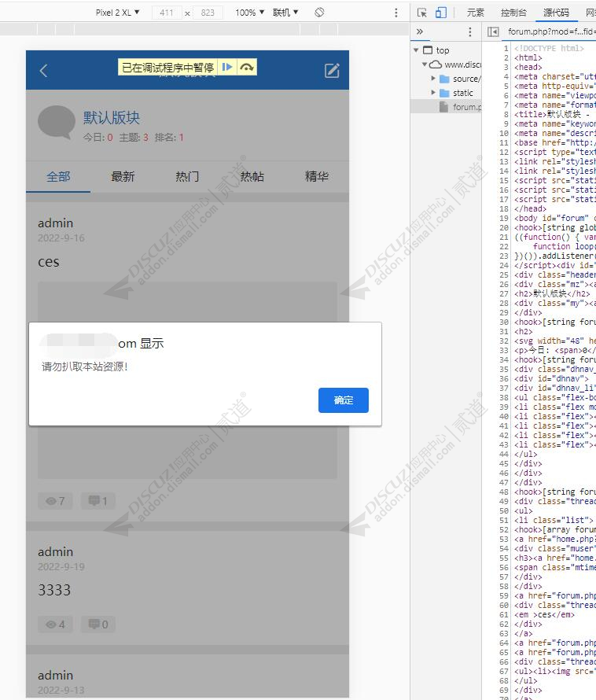
Task: Open the thread titled ces
Action: tap(49, 262)
